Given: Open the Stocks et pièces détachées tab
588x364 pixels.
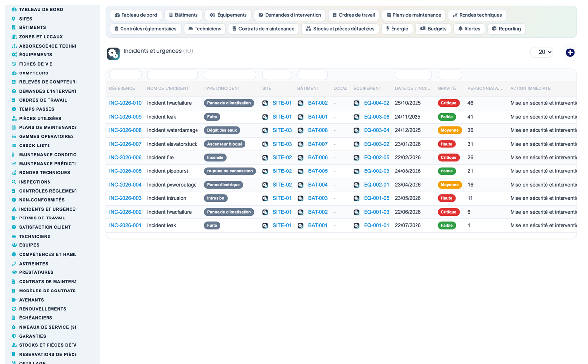Looking at the screenshot, I should coord(340,29).
